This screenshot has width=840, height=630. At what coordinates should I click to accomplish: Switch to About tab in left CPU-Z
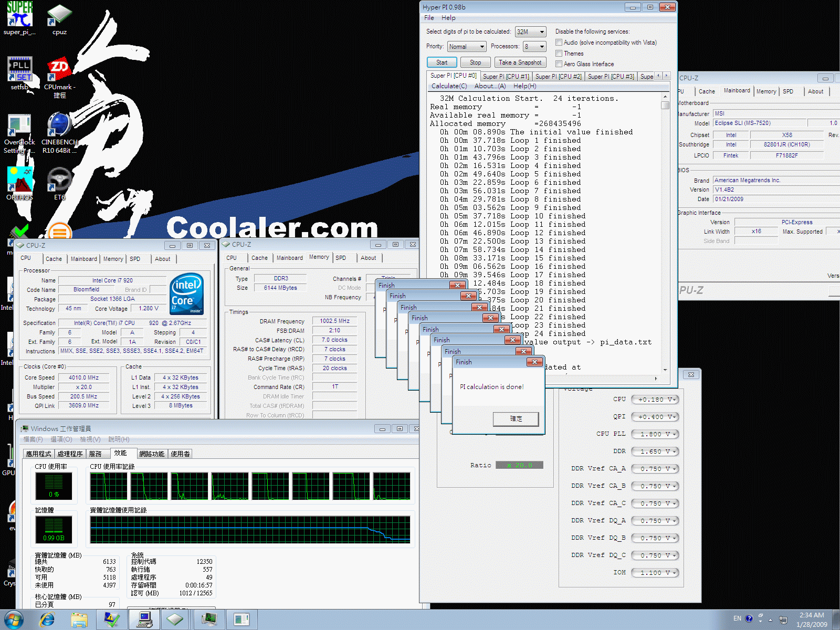pos(162,259)
